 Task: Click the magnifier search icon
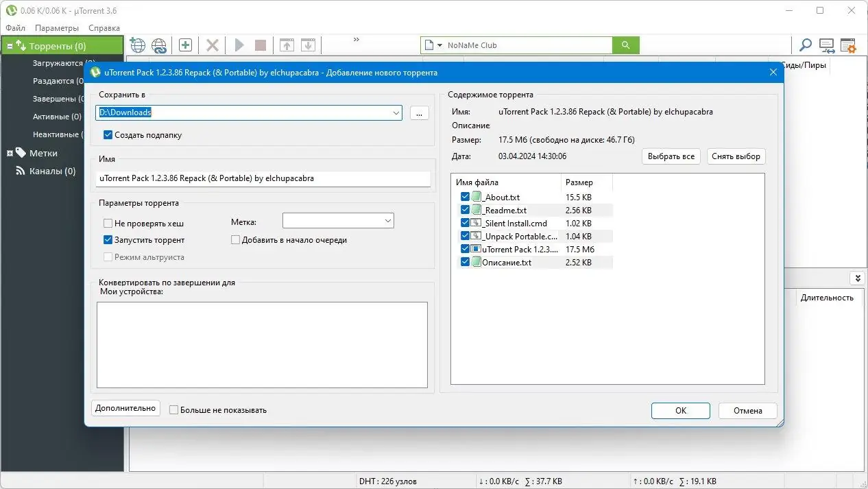(x=805, y=45)
